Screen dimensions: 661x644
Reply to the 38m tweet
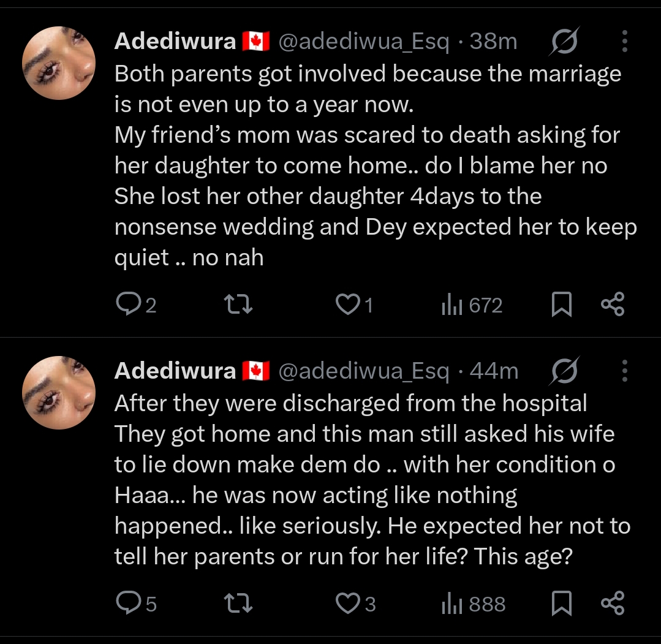point(127,305)
